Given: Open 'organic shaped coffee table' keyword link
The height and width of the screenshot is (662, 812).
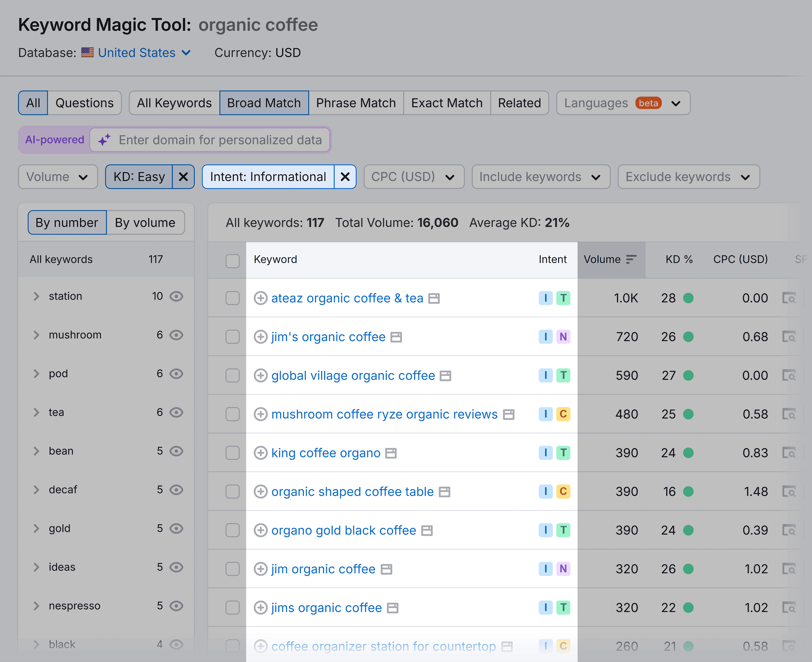Looking at the screenshot, I should (352, 491).
